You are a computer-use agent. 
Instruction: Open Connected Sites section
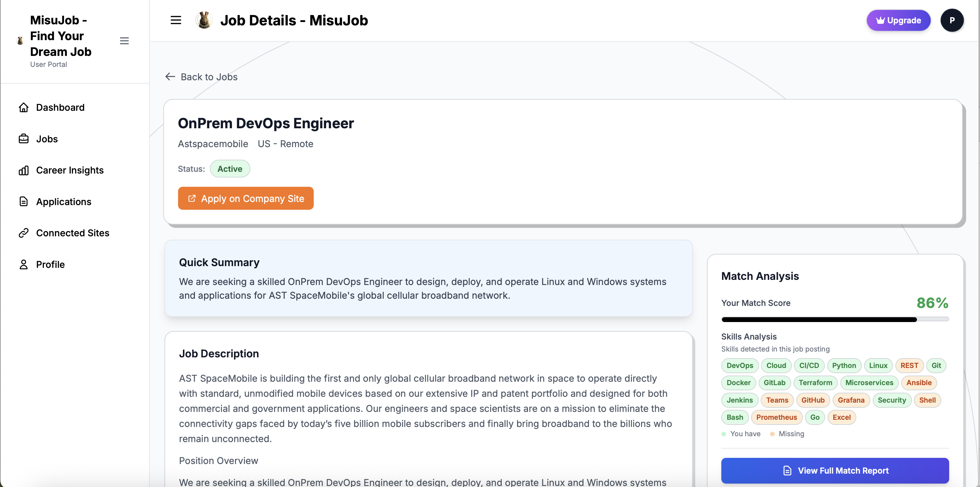point(73,233)
